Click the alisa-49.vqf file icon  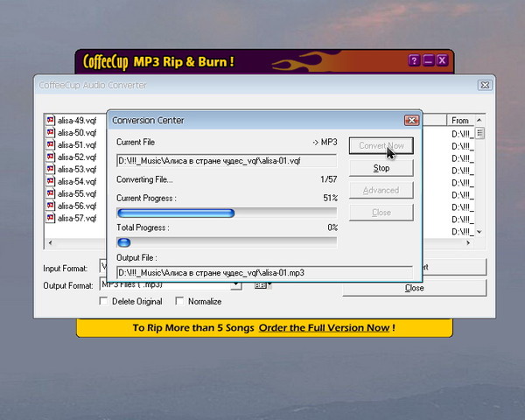coord(51,120)
